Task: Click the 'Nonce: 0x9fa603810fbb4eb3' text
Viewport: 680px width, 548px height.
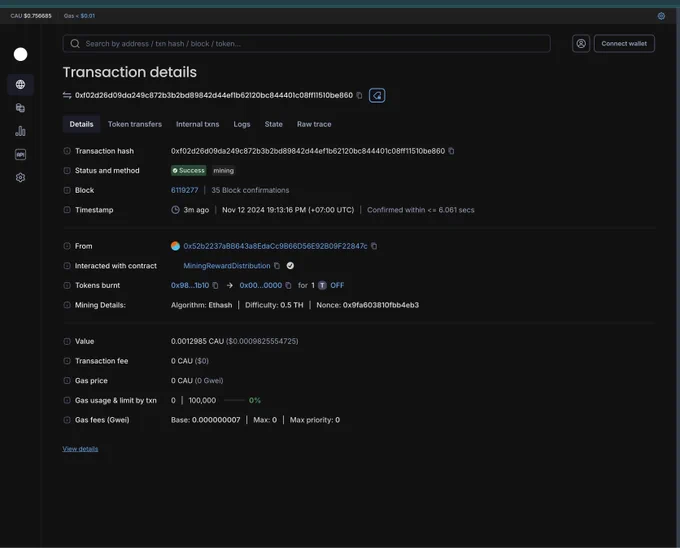Action: (368, 305)
